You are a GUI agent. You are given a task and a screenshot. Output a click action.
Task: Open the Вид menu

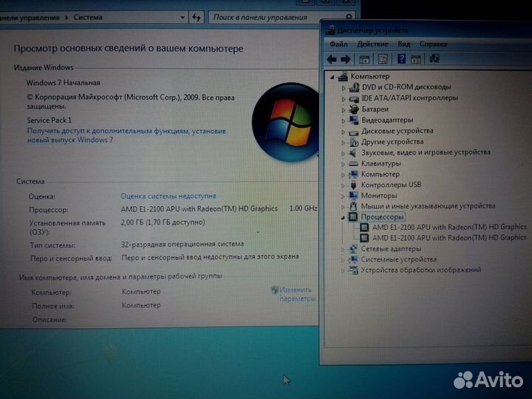coord(403,44)
